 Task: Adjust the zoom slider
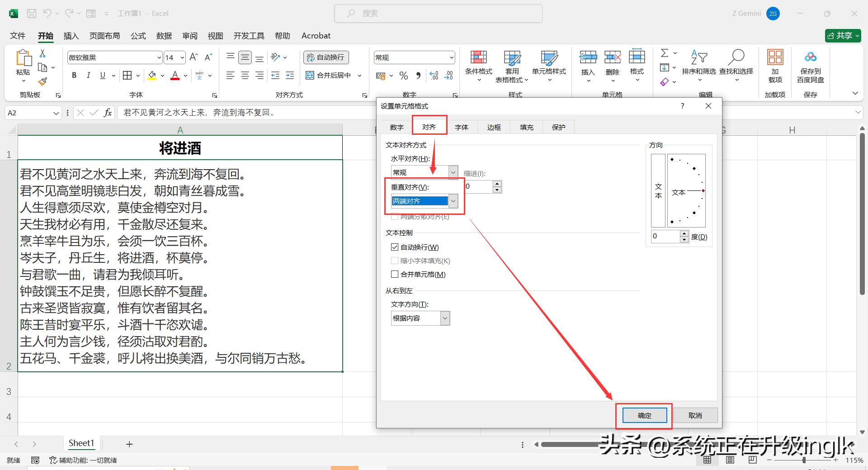pos(805,460)
